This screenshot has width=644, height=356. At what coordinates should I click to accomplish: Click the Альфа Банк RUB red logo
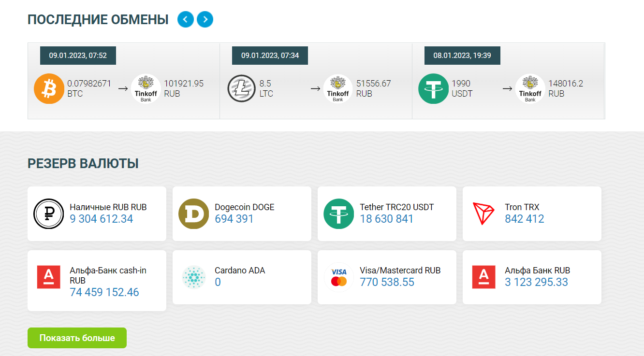pos(483,277)
